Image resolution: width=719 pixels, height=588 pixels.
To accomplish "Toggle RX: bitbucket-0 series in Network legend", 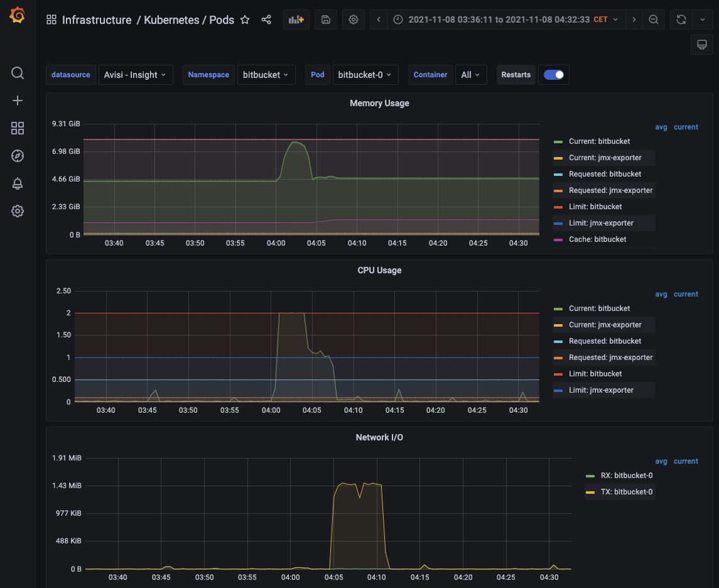I will pyautogui.click(x=626, y=475).
